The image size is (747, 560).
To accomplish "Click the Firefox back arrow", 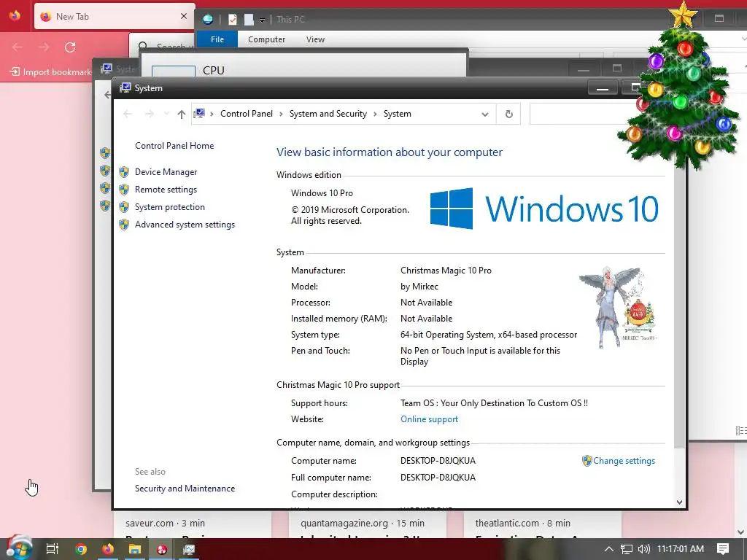I will (18, 47).
